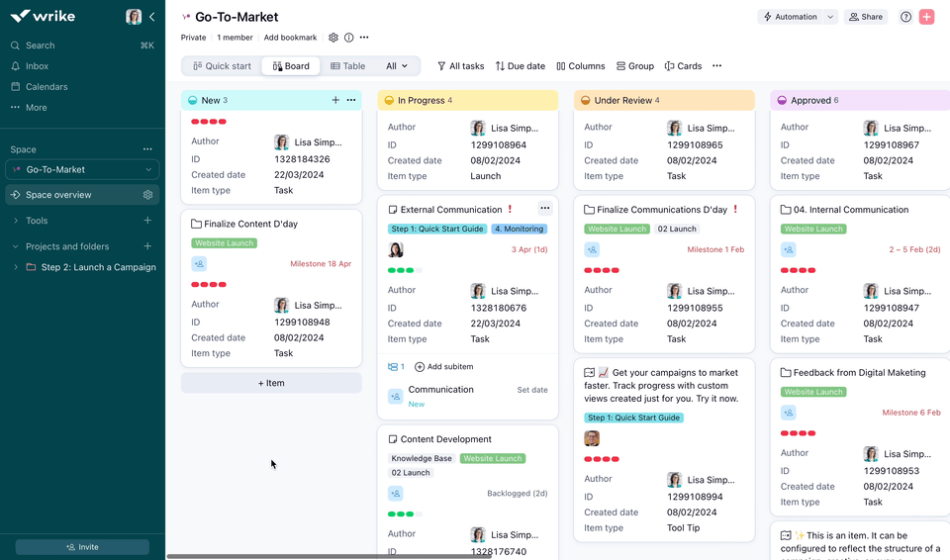Click Add subitem
This screenshot has width=950, height=560.
pyautogui.click(x=444, y=367)
